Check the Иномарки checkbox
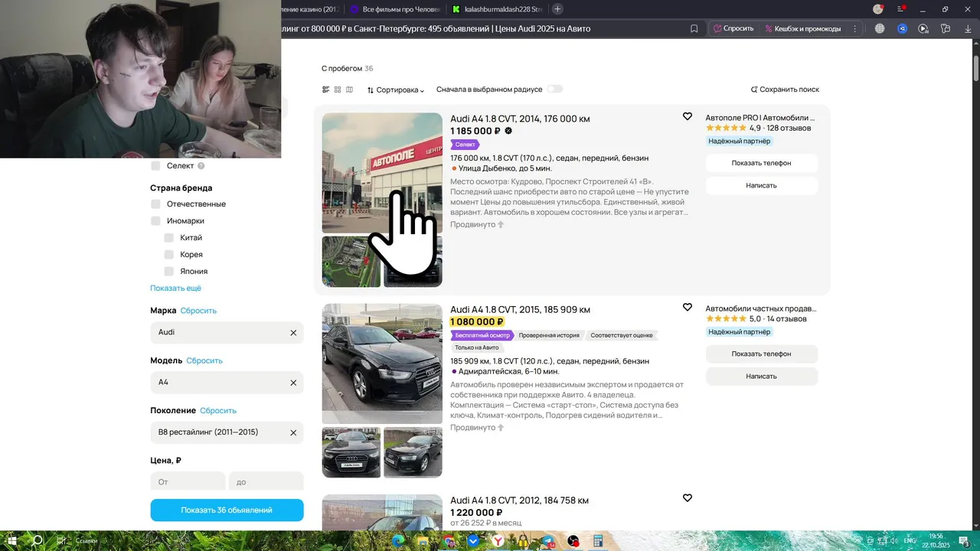The width and height of the screenshot is (980, 551). coord(155,221)
